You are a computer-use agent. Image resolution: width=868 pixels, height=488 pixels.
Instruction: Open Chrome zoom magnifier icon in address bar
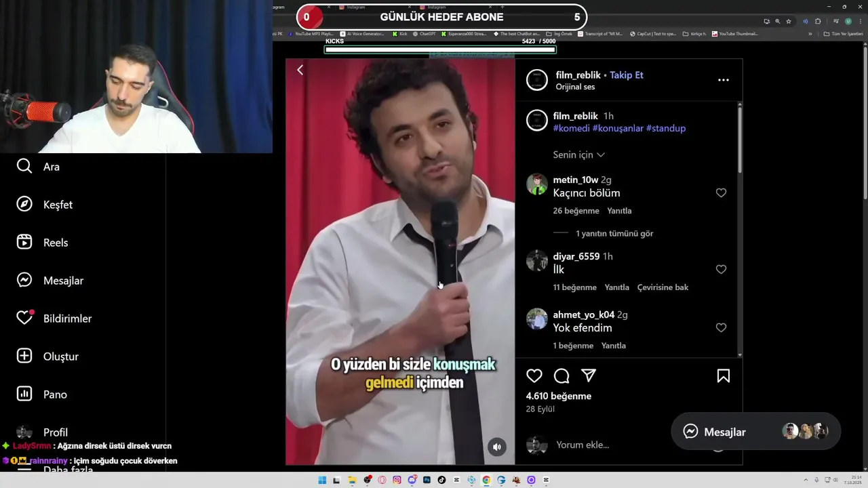pyautogui.click(x=777, y=22)
